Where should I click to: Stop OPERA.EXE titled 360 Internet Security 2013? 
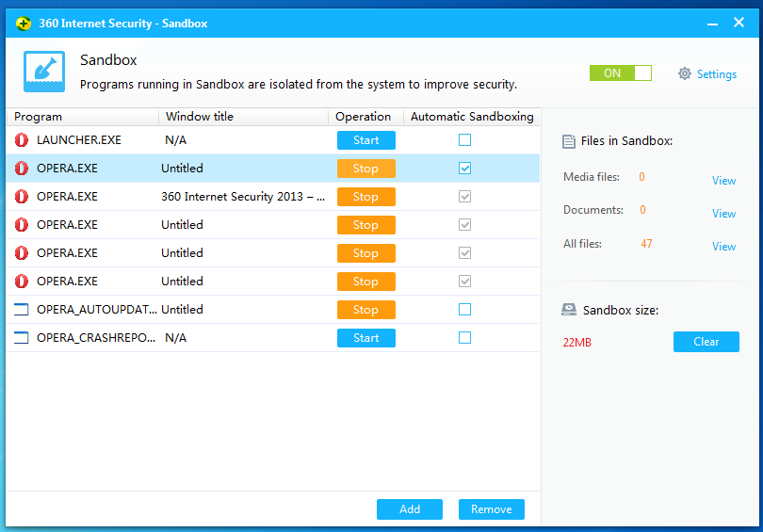click(x=365, y=197)
